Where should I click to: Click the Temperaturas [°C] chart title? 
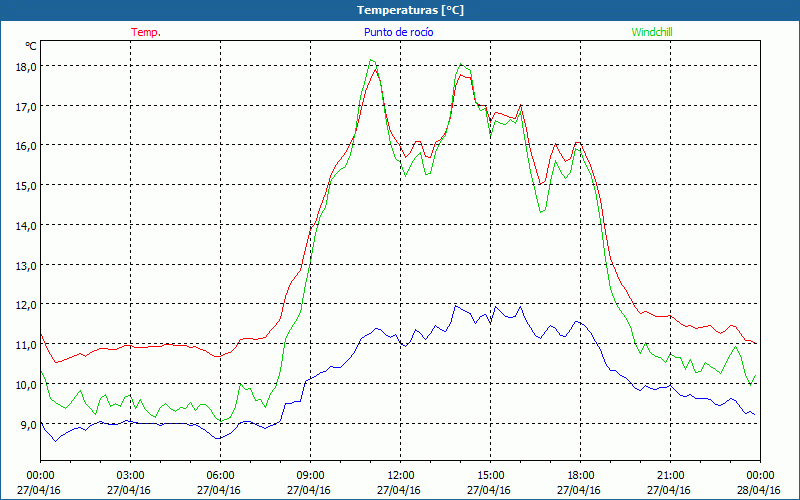(410, 10)
